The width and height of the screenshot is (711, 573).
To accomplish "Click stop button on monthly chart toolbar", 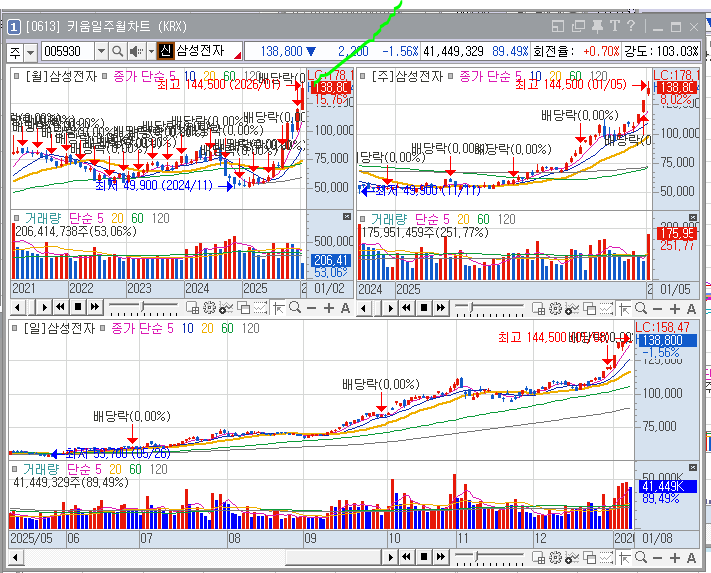I will [78, 307].
